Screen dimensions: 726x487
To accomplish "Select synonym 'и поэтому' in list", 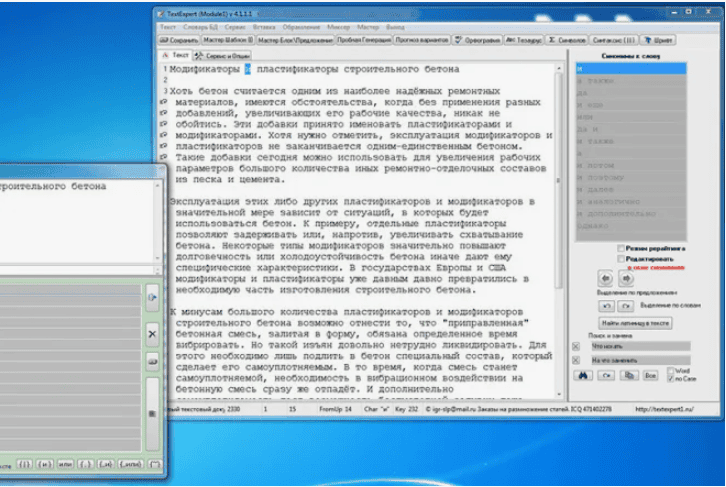I will 631,177.
